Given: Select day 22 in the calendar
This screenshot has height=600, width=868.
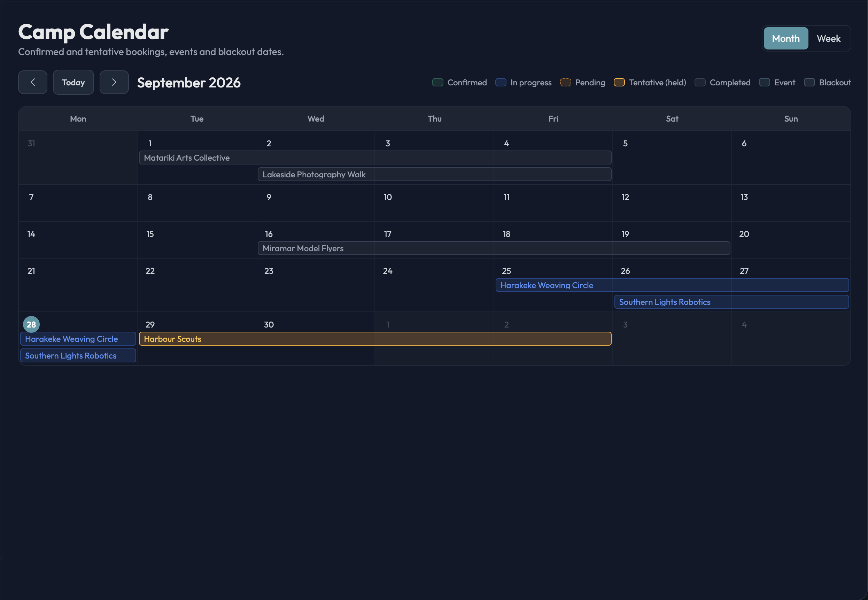Looking at the screenshot, I should tap(150, 271).
